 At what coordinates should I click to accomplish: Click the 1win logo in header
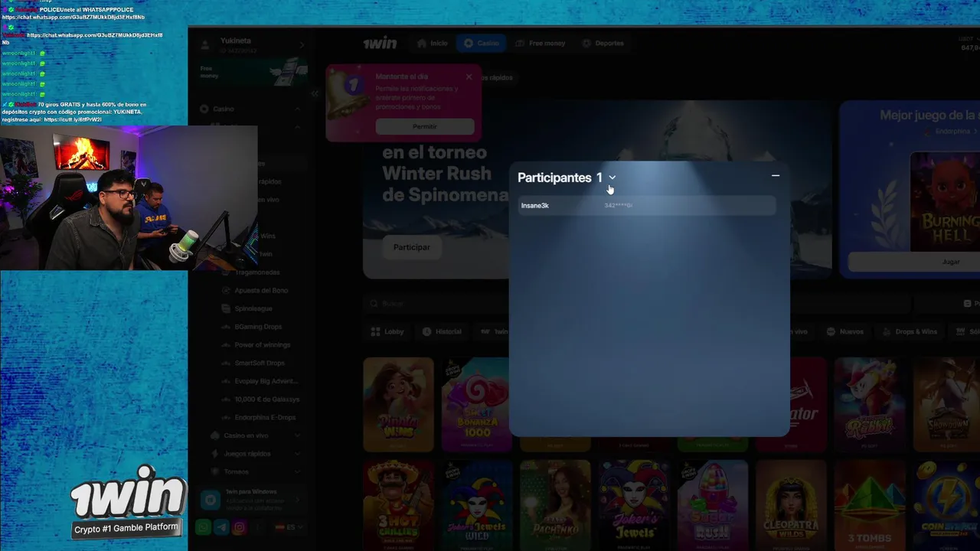(380, 43)
